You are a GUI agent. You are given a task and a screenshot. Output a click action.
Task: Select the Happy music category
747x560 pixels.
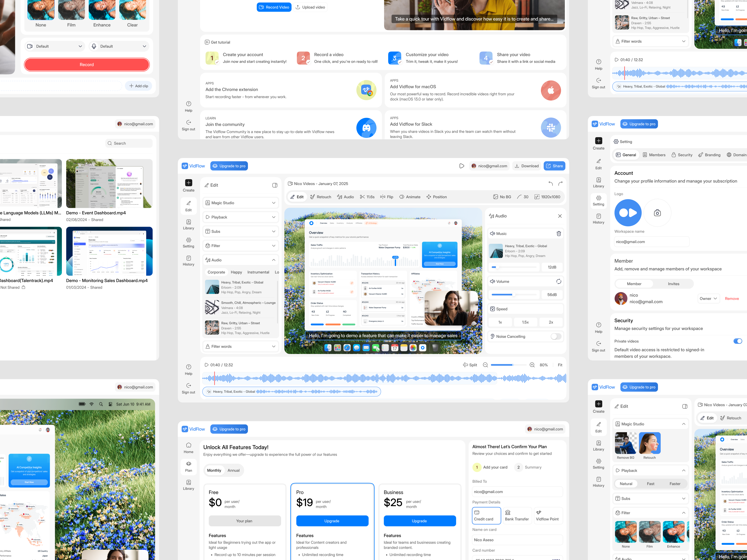pos(236,272)
